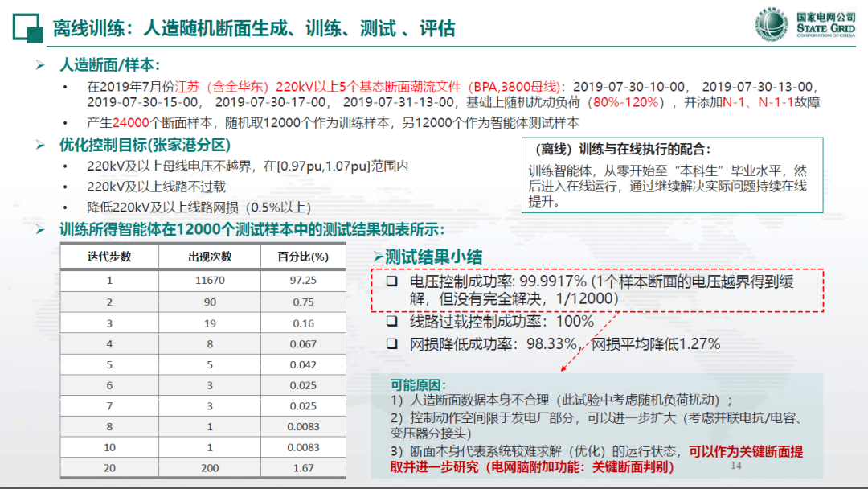Screen dimensions: 868x489
Task: Click the iteration step cell 10
Action: tap(109, 447)
